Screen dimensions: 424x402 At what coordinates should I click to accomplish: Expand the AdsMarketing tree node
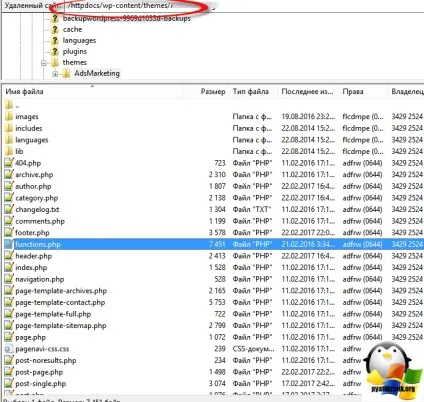click(x=55, y=74)
